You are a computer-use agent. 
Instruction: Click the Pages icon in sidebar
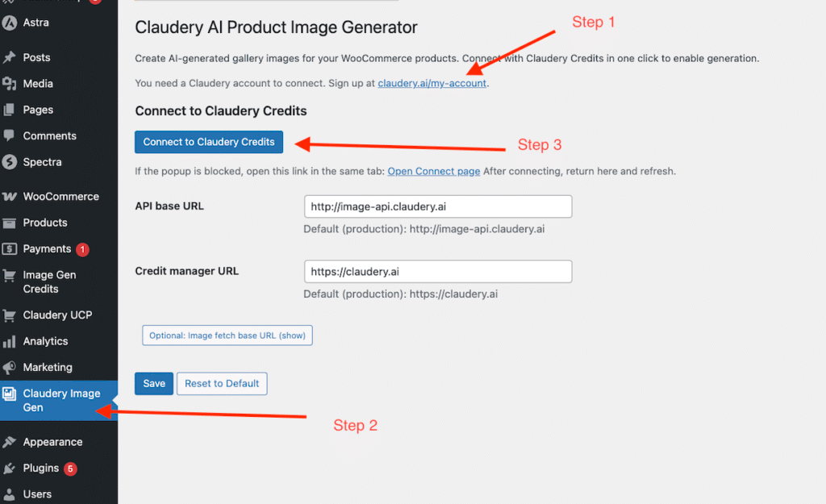point(10,110)
